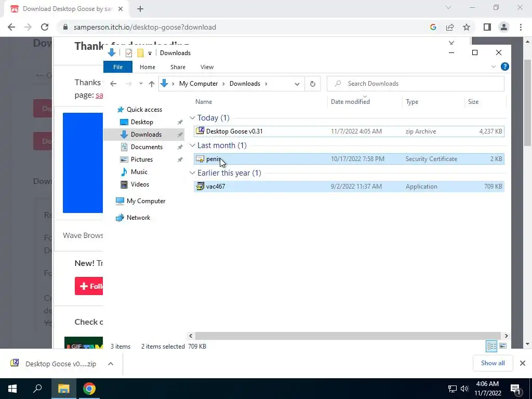Viewport: 532px width, 399px height.
Task: Open Documents in navigation pane
Action: [x=147, y=147]
